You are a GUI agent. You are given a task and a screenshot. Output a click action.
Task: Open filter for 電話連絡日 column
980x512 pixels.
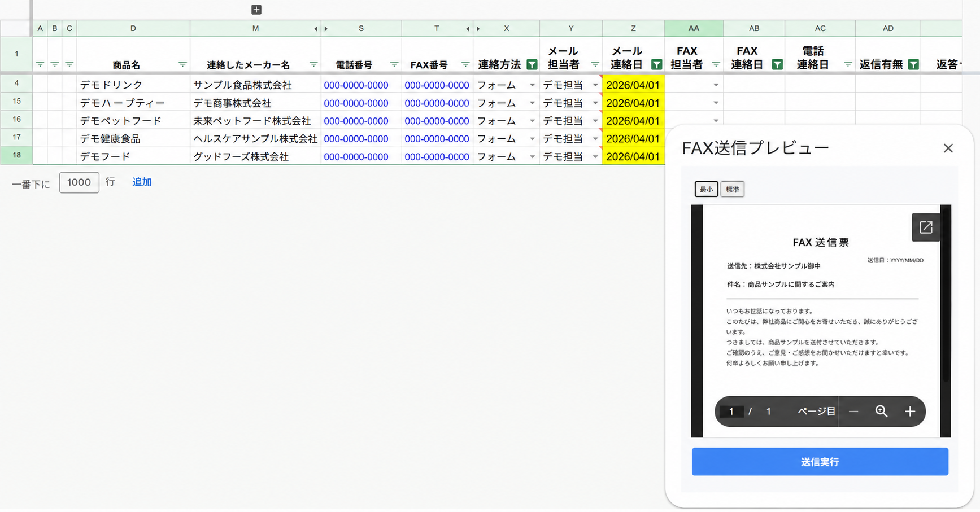[848, 64]
